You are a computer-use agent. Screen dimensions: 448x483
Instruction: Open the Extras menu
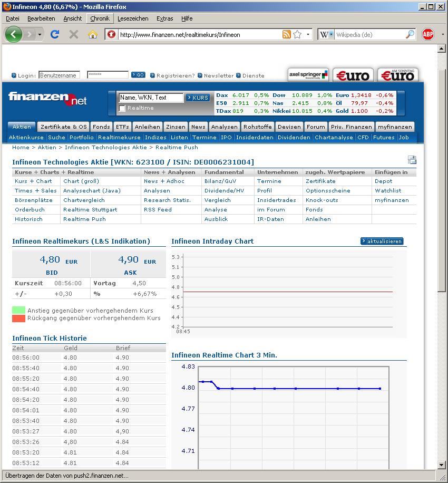click(x=165, y=18)
